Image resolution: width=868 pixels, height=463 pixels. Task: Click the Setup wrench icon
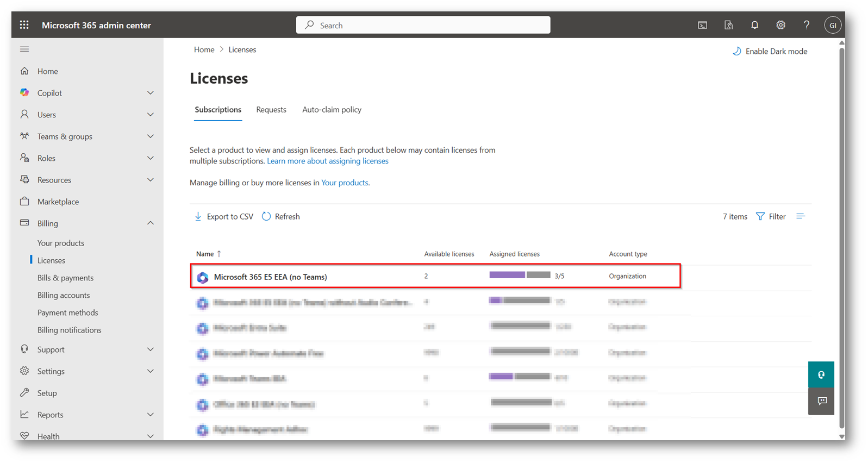pyautogui.click(x=24, y=392)
